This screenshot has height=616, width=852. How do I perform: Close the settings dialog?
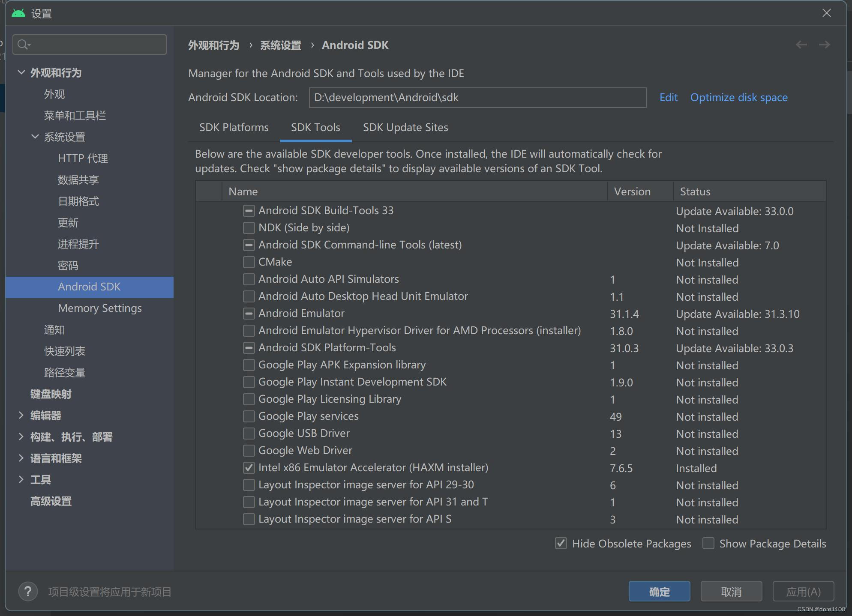(x=826, y=13)
